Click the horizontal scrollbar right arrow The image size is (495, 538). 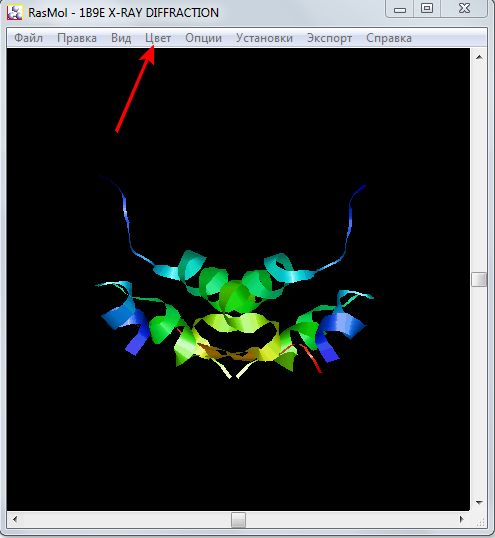pyautogui.click(x=462, y=519)
